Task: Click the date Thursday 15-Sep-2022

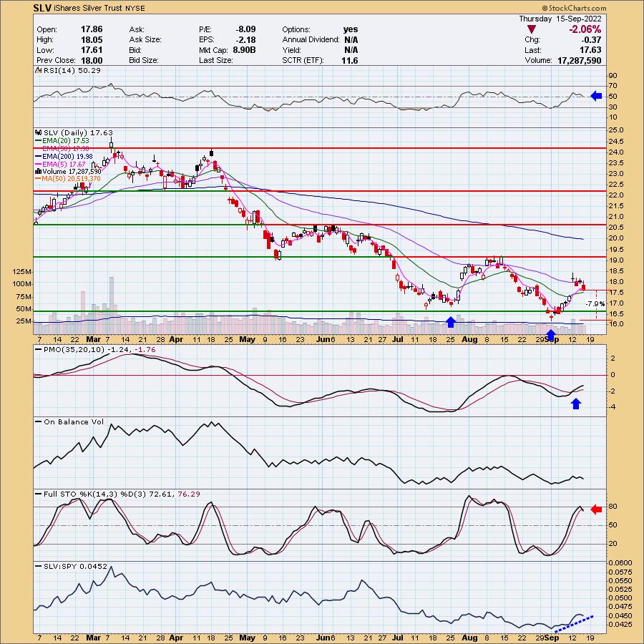Action: pos(560,19)
